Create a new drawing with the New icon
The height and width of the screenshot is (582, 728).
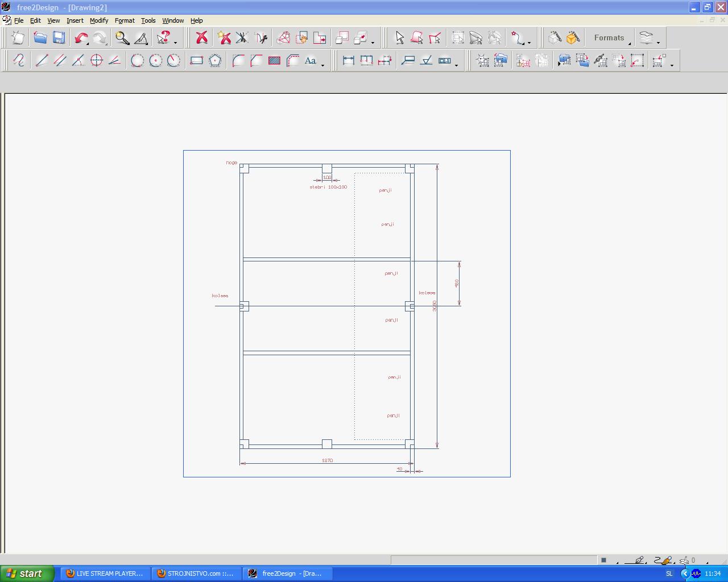click(x=18, y=38)
